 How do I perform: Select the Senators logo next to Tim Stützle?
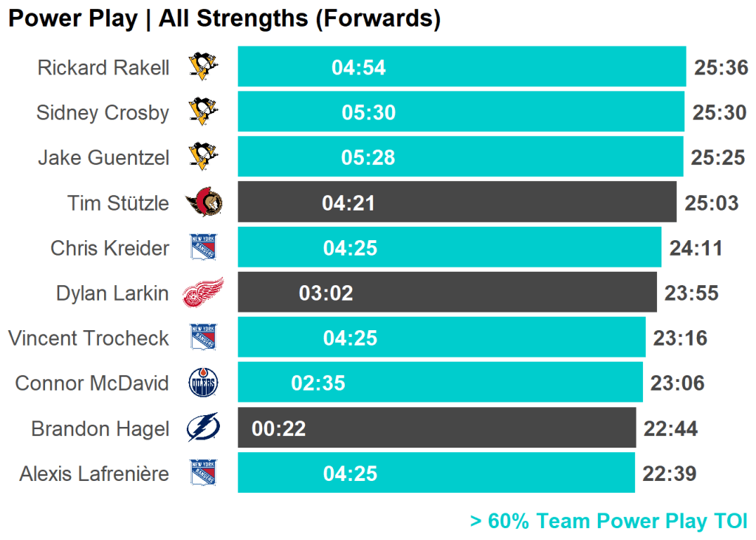(x=203, y=202)
